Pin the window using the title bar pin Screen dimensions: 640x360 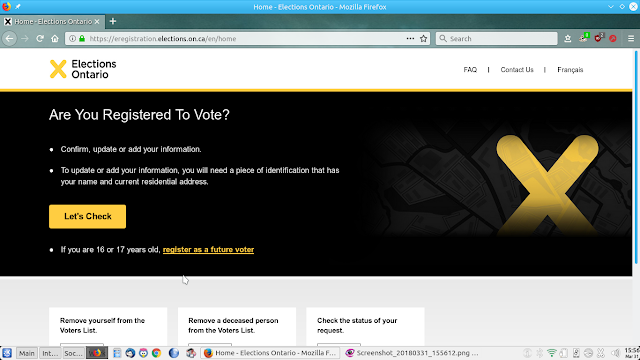[18, 7]
